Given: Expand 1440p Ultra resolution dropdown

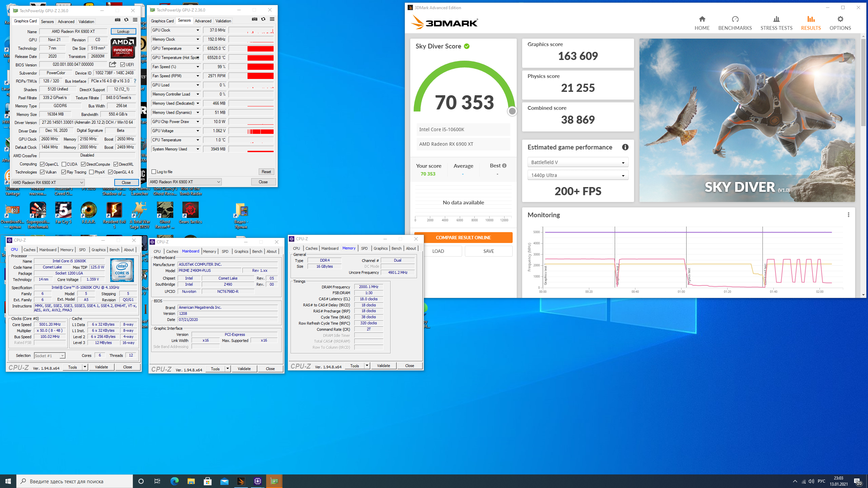Looking at the screenshot, I should [x=578, y=175].
